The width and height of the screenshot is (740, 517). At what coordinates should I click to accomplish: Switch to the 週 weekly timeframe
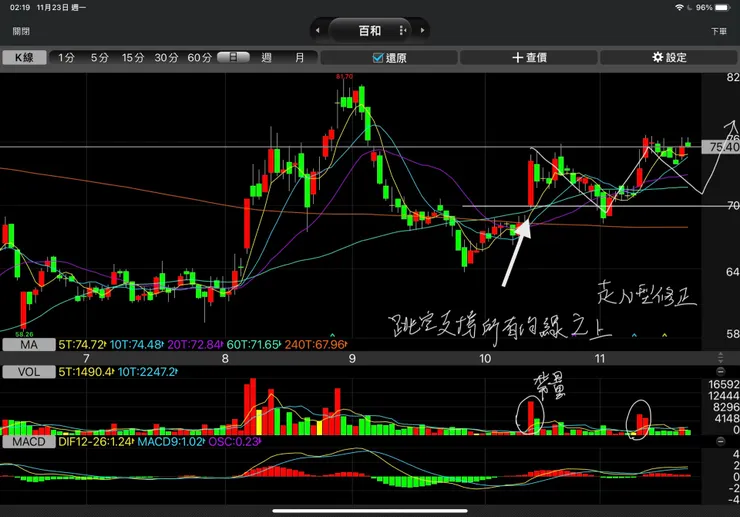[x=266, y=58]
